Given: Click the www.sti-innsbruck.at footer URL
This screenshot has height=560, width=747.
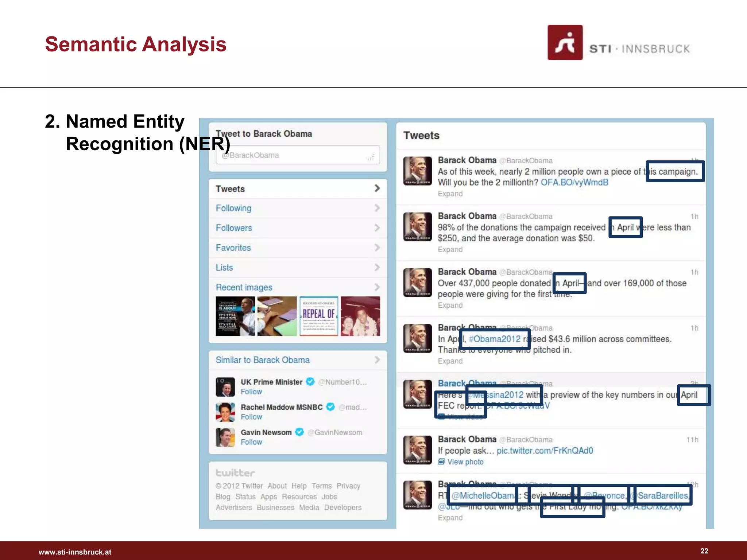Looking at the screenshot, I should point(75,552).
